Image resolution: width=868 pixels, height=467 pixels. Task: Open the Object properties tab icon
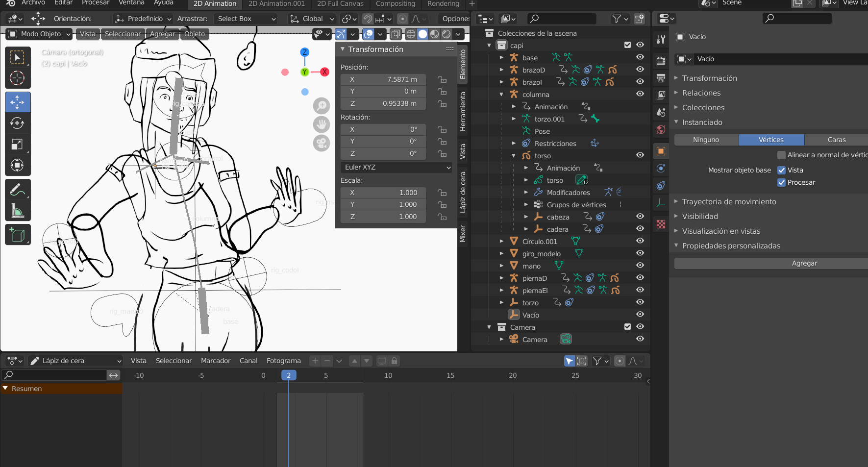[661, 151]
